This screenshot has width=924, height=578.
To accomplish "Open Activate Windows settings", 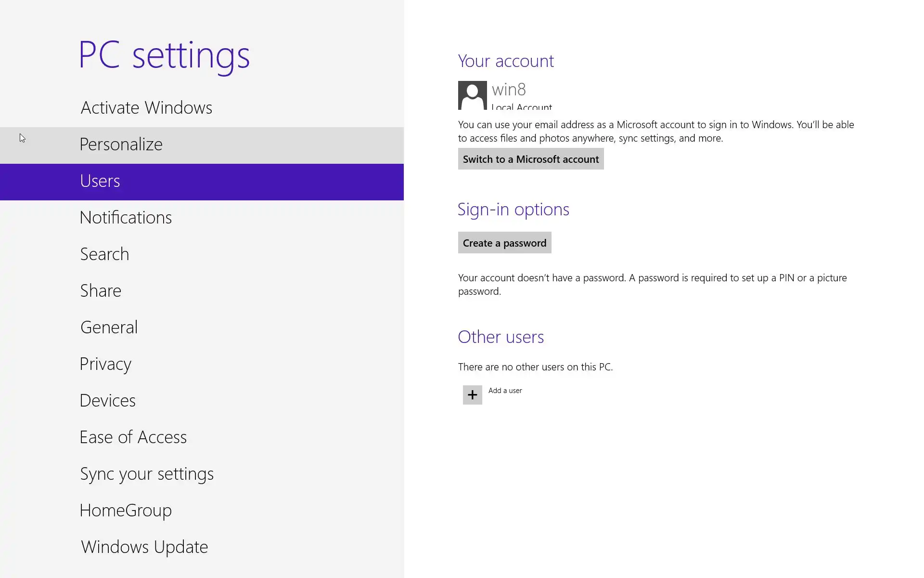I will tap(146, 107).
